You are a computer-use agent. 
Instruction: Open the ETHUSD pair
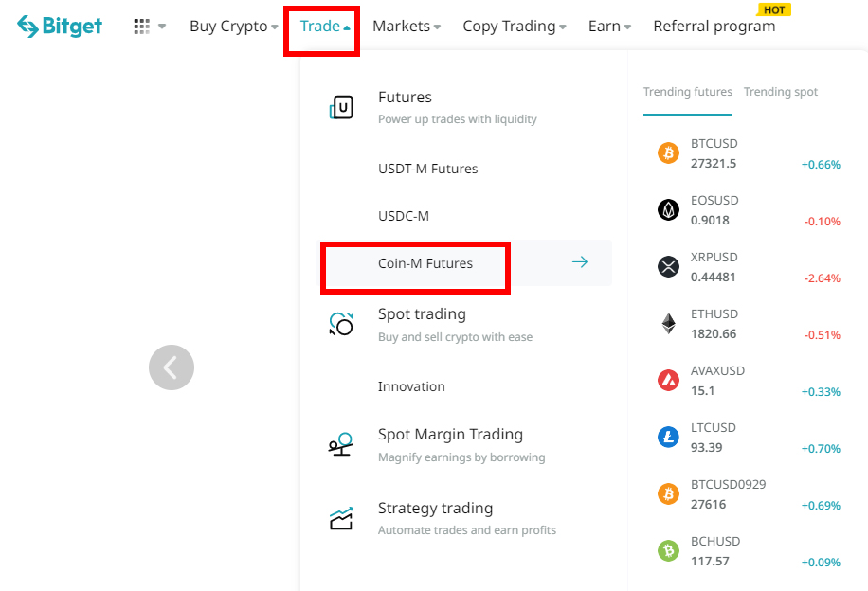714,314
